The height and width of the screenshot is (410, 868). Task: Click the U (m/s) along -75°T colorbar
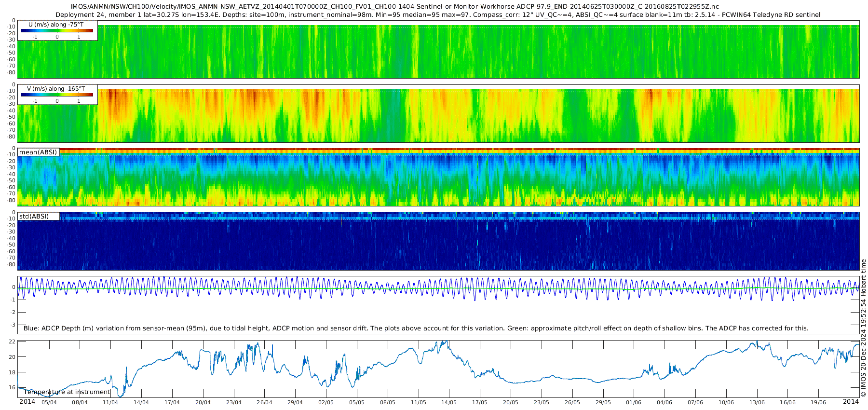57,31
